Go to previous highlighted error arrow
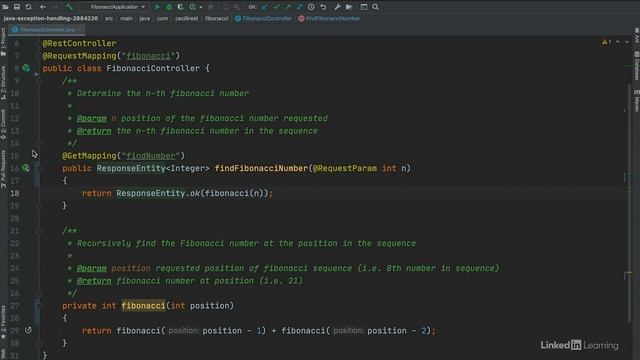The height and width of the screenshot is (360, 640). pos(618,42)
